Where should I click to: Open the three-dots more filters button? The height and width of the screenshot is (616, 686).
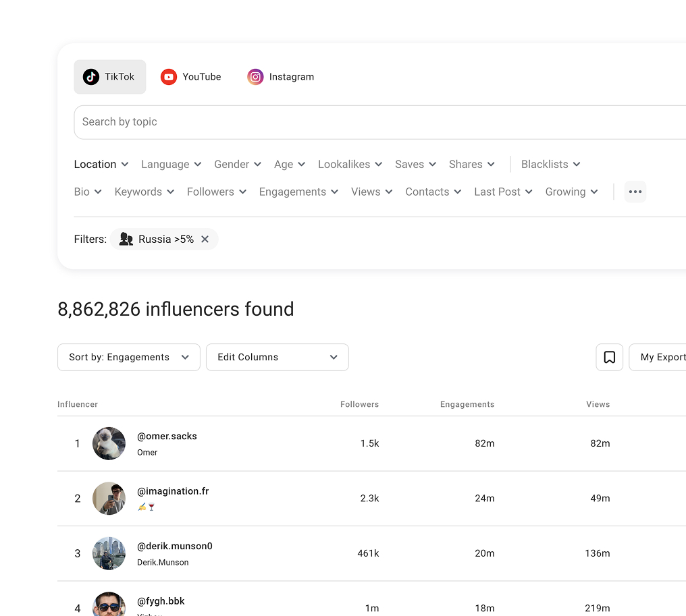point(635,192)
